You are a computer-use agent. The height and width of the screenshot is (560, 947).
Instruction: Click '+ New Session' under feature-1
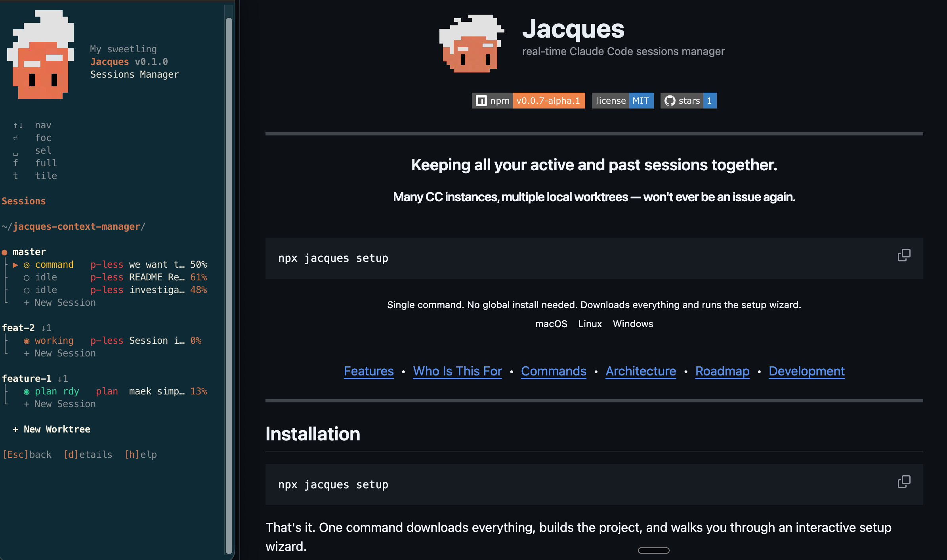pos(60,404)
